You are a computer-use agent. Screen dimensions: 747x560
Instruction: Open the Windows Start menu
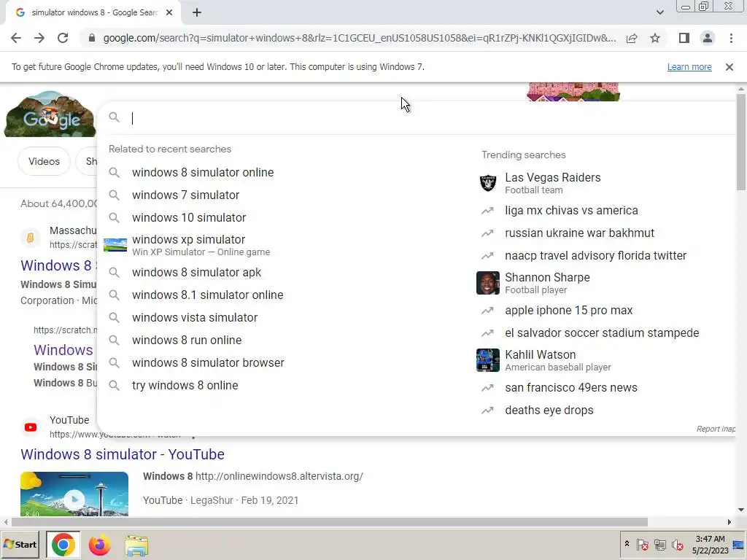20,544
